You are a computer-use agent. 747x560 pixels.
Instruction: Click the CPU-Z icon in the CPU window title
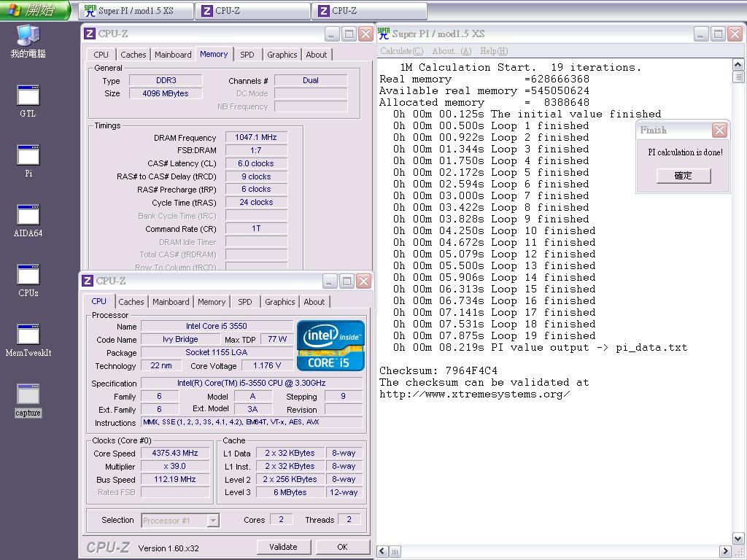(x=88, y=281)
